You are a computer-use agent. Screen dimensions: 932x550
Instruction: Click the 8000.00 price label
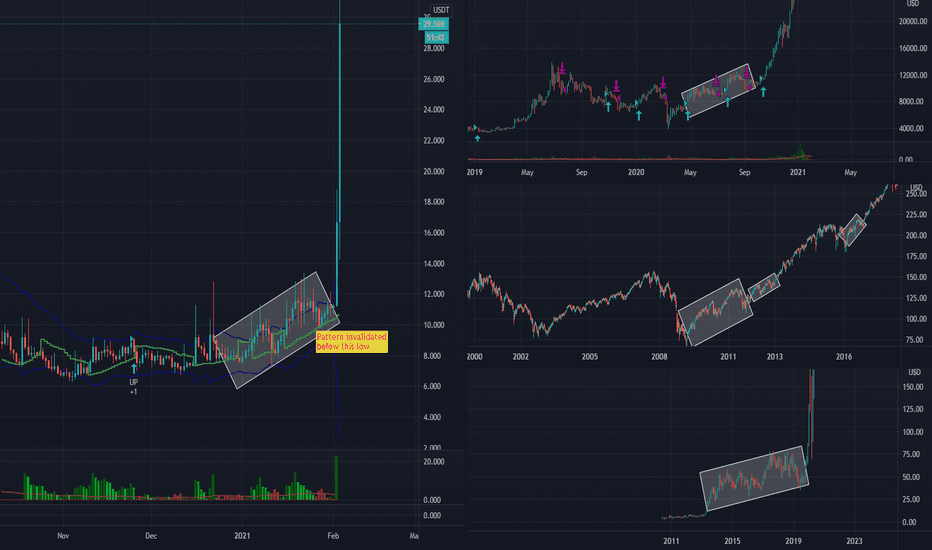click(x=913, y=101)
